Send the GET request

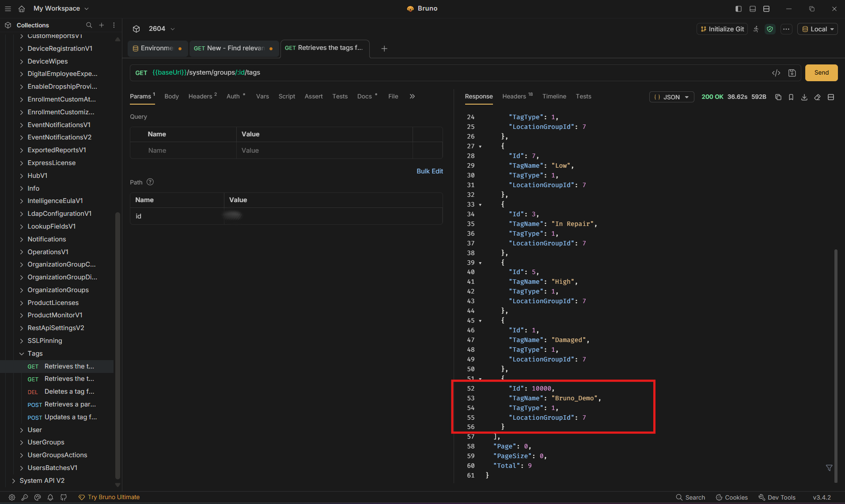[x=821, y=73]
